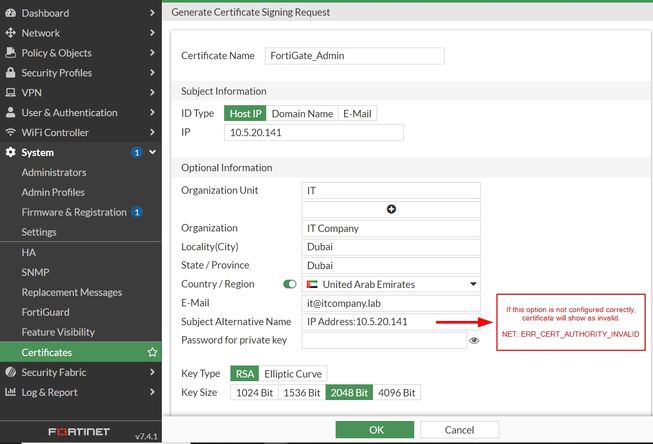Choose 1536 Bit key size
This screenshot has height=444, width=653.
pyautogui.click(x=302, y=393)
